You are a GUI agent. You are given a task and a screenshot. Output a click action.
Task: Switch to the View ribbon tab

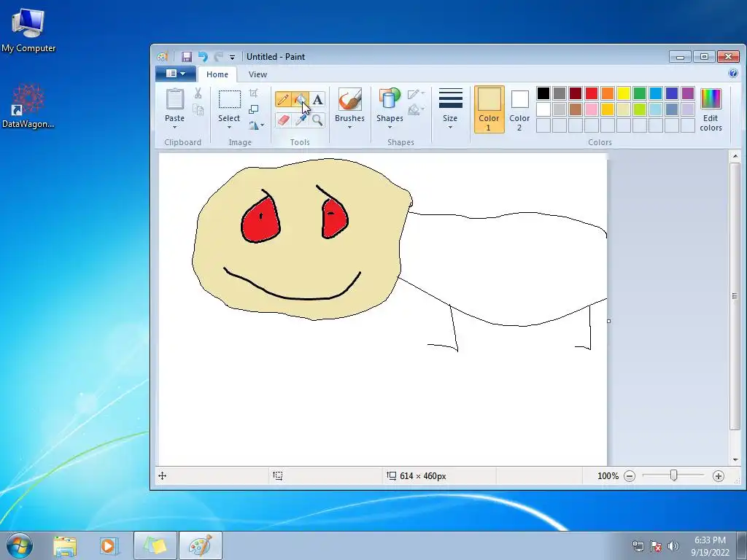pyautogui.click(x=258, y=74)
